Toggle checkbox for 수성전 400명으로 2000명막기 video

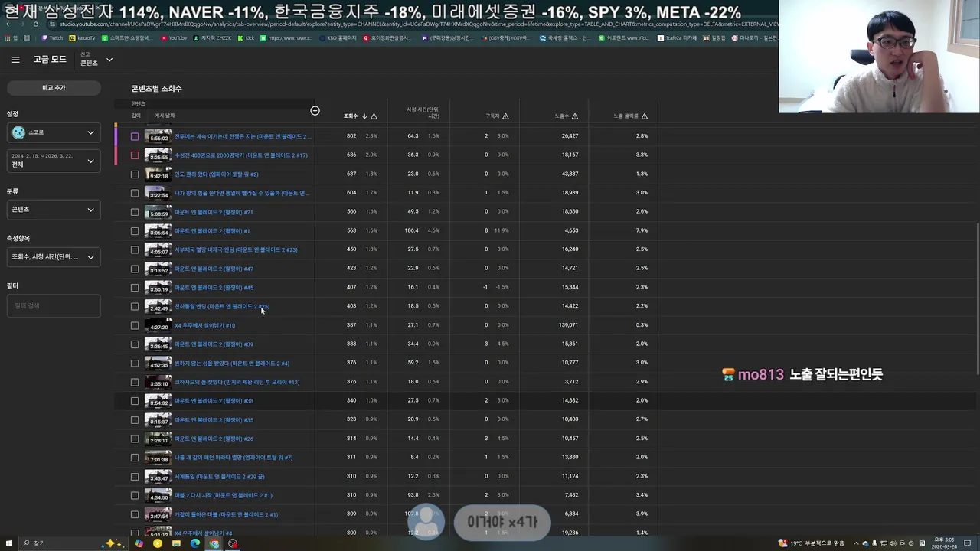tap(135, 155)
